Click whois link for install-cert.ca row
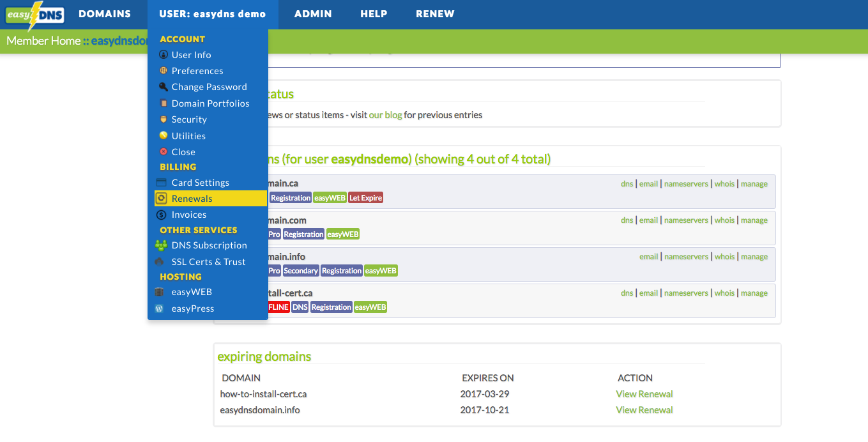The height and width of the screenshot is (442, 868). (x=724, y=293)
